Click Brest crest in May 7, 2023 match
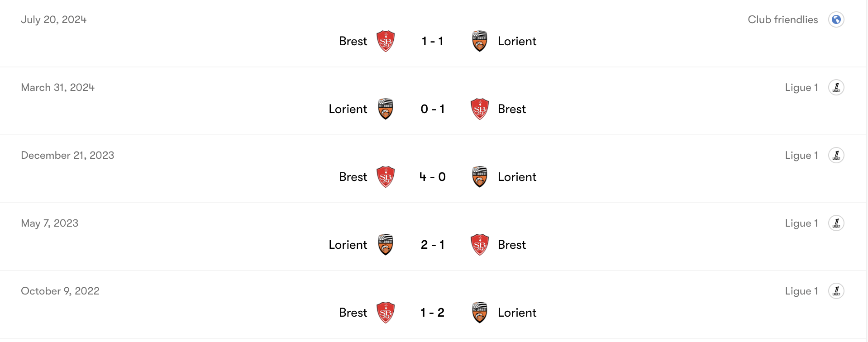Image resolution: width=868 pixels, height=342 pixels. 480,245
